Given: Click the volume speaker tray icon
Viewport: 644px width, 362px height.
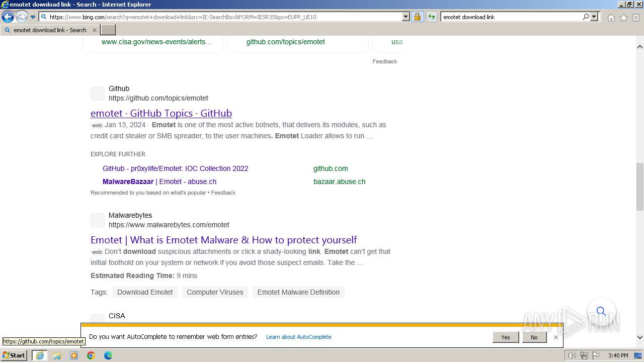Looking at the screenshot, I should pyautogui.click(x=572, y=355).
